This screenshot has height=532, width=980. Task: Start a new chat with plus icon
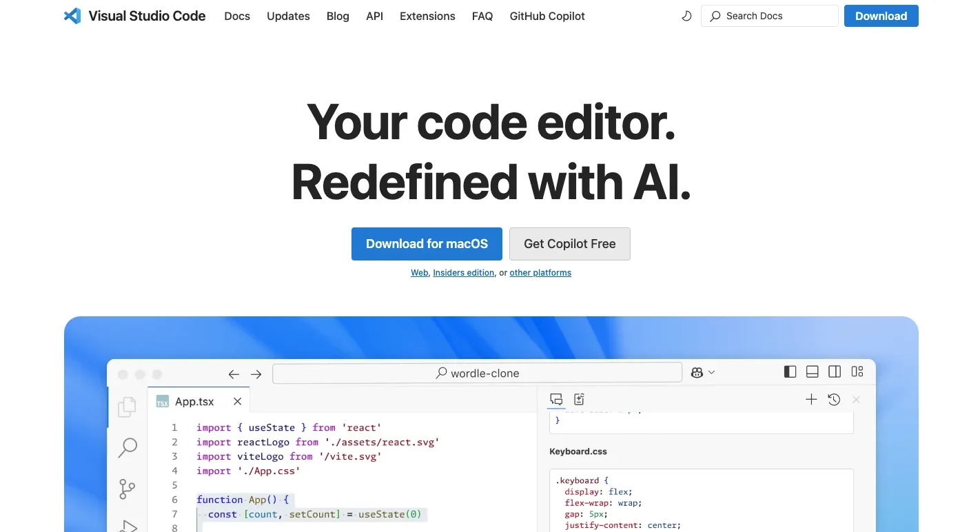(811, 400)
